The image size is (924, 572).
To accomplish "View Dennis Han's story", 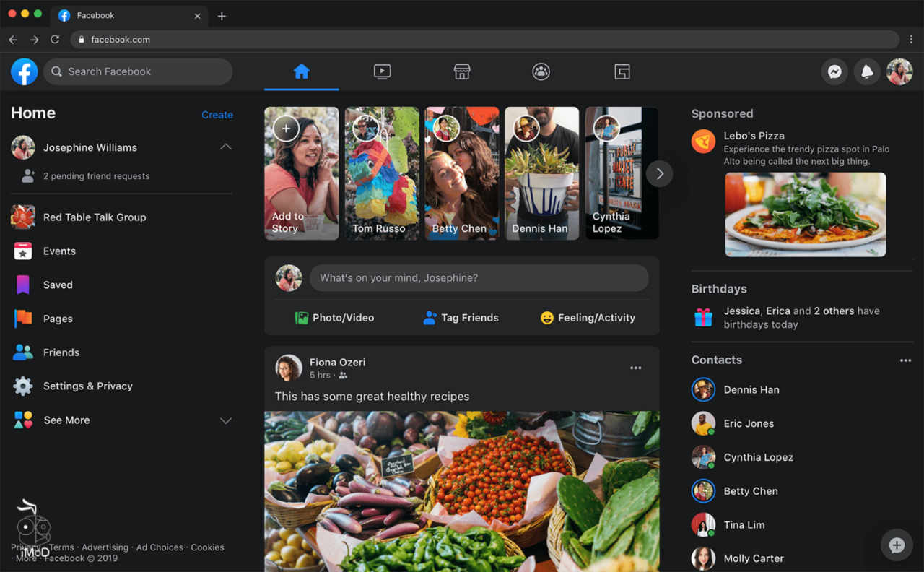I will pos(542,173).
